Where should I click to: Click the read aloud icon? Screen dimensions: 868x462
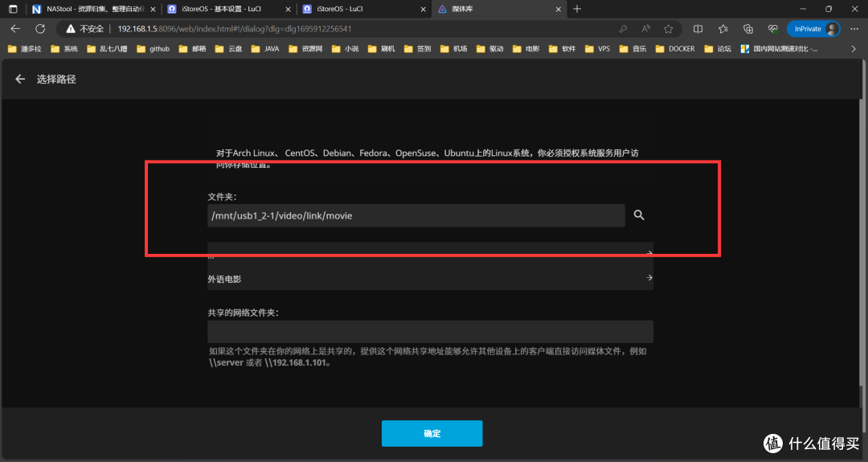[x=645, y=29]
